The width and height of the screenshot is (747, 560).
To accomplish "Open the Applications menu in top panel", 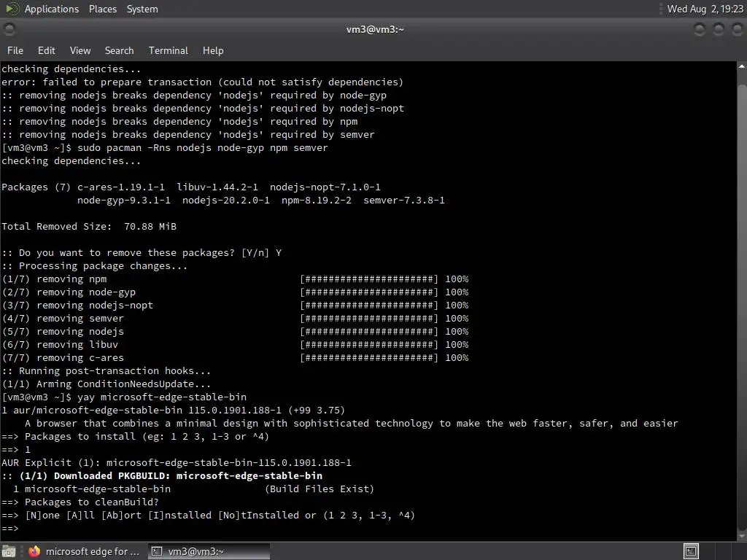I will 52,9.
